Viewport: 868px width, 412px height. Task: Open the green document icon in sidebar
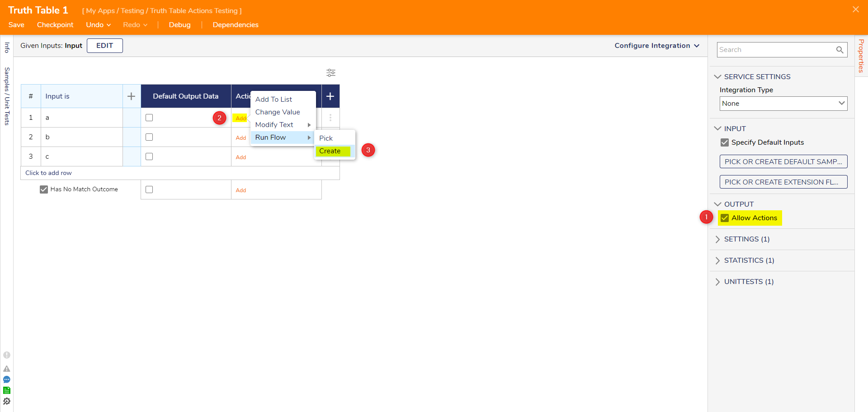pos(7,390)
